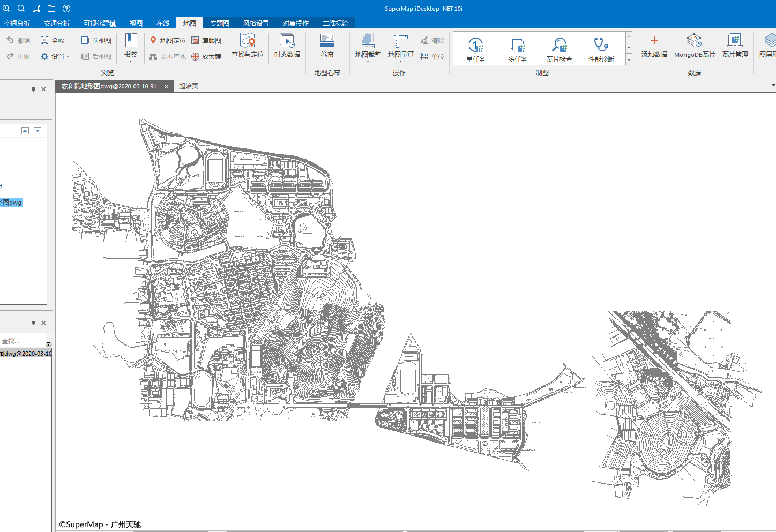Run the 性能诊断 performance diagnosis
Screen dimensions: 776x532
pyautogui.click(x=601, y=49)
